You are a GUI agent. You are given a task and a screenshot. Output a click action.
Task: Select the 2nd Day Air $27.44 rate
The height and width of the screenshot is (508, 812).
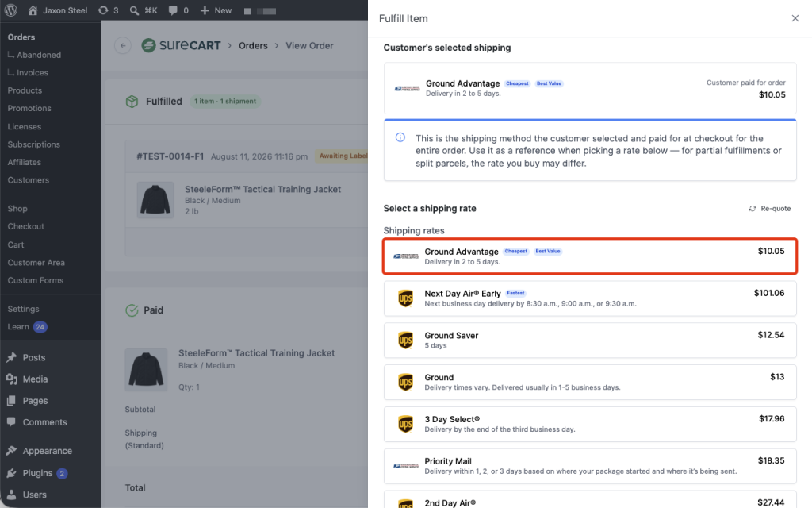(x=590, y=500)
